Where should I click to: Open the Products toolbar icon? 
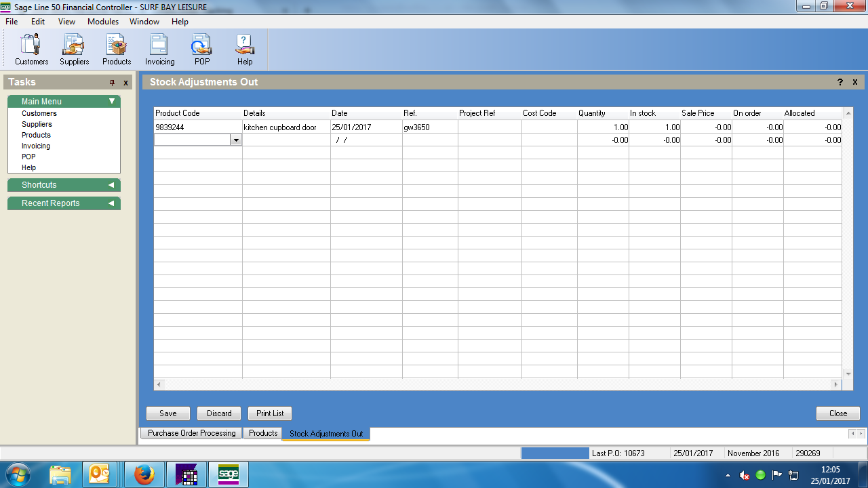(x=117, y=49)
